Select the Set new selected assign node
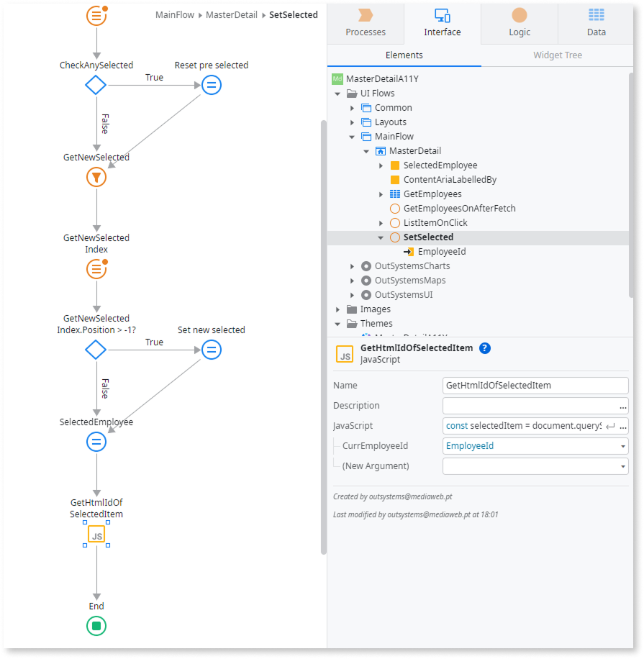This screenshot has width=644, height=659. point(212,350)
